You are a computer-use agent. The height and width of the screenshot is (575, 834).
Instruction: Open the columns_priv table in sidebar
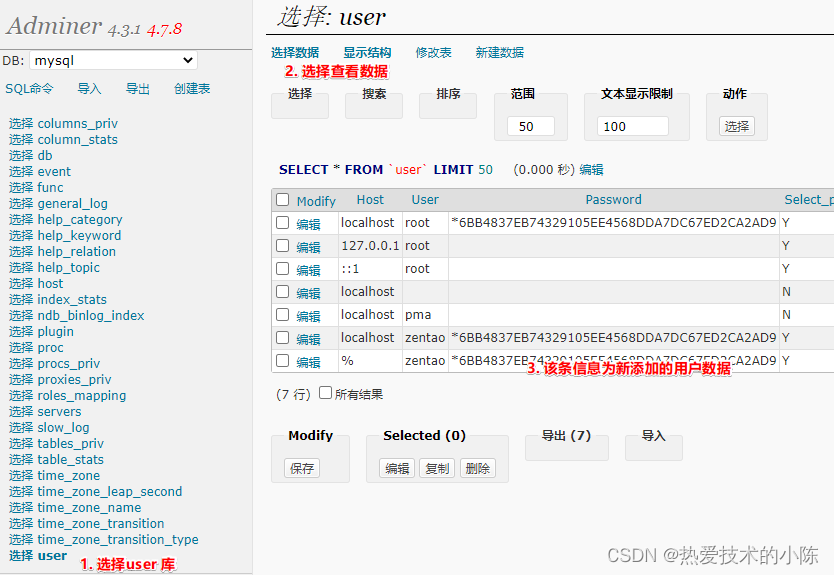[78, 124]
